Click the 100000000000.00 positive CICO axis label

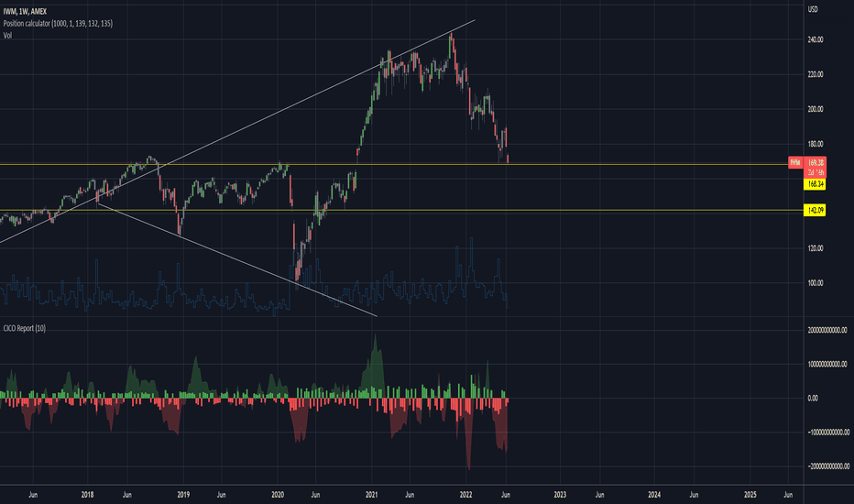pyautogui.click(x=827, y=364)
